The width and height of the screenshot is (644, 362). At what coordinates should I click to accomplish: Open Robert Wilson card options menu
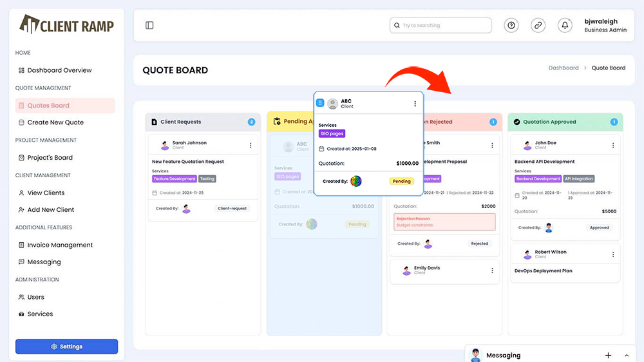(x=613, y=255)
